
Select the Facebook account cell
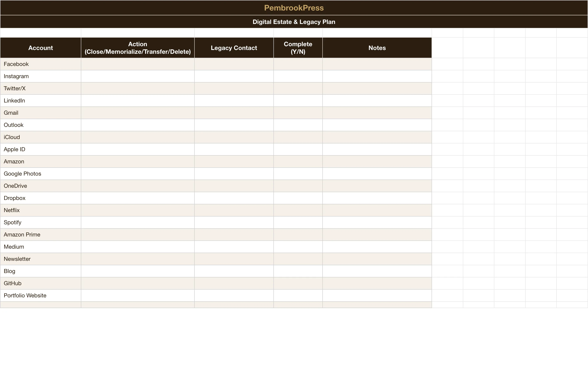coord(41,64)
